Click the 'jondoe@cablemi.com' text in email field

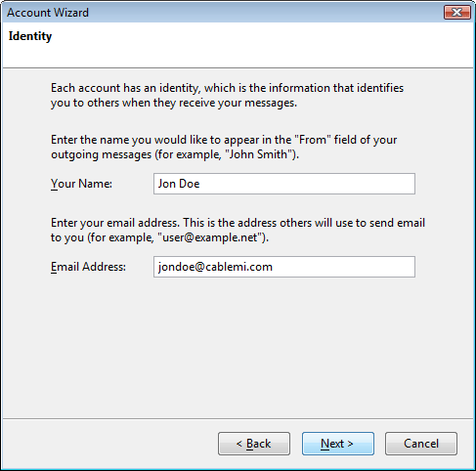pos(215,267)
